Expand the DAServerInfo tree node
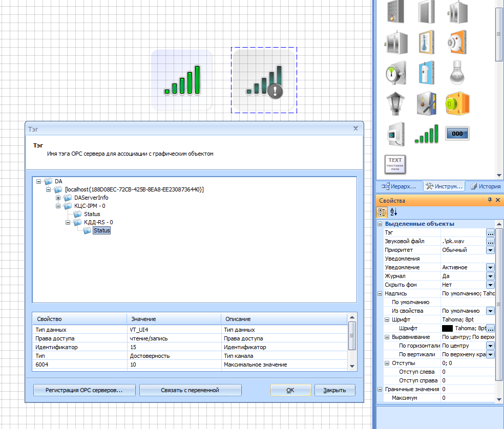 pyautogui.click(x=59, y=198)
